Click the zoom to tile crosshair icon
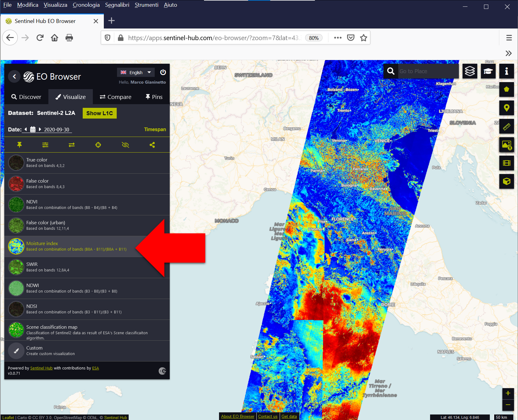 (x=98, y=145)
